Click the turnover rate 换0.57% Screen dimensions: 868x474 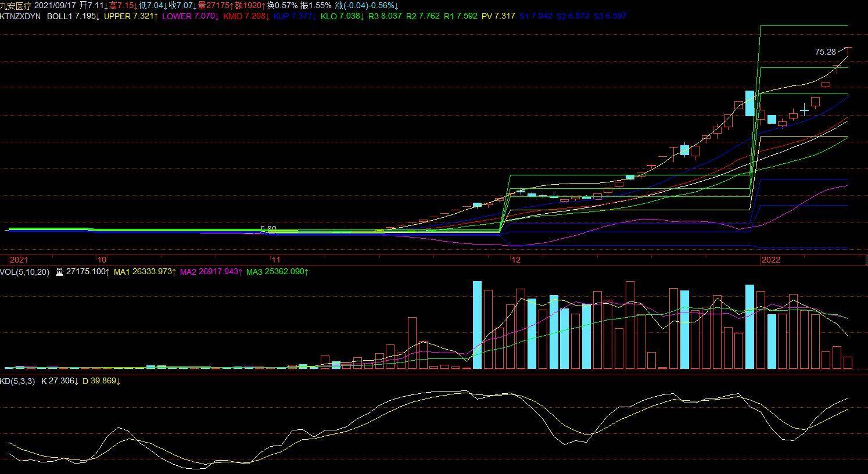point(282,5)
